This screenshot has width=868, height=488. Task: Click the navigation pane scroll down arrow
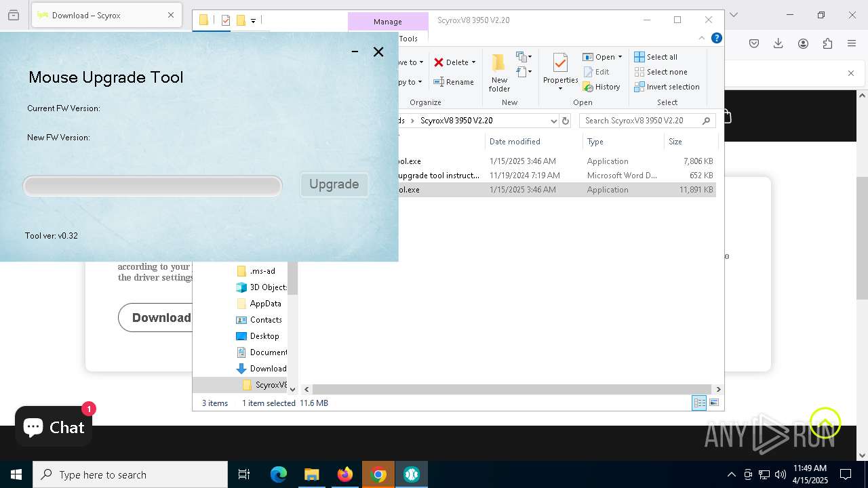click(293, 390)
